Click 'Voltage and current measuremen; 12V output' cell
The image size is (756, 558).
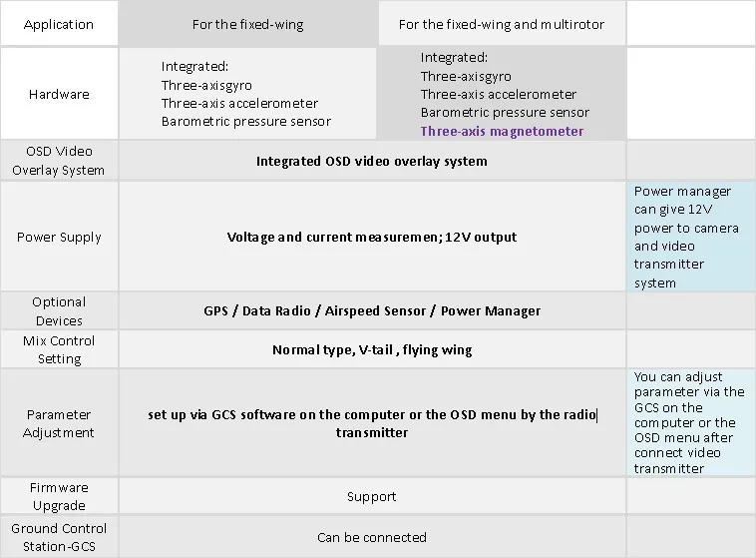372,237
